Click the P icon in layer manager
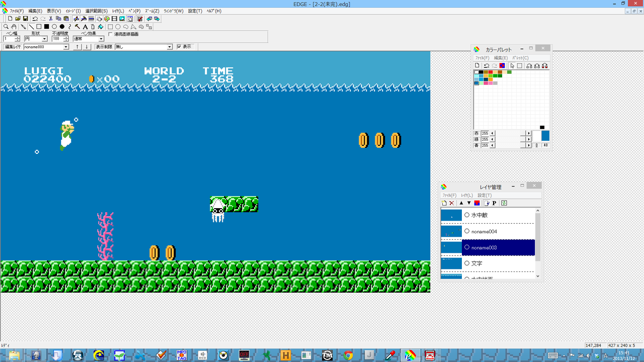The width and height of the screenshot is (644, 362). pyautogui.click(x=494, y=203)
